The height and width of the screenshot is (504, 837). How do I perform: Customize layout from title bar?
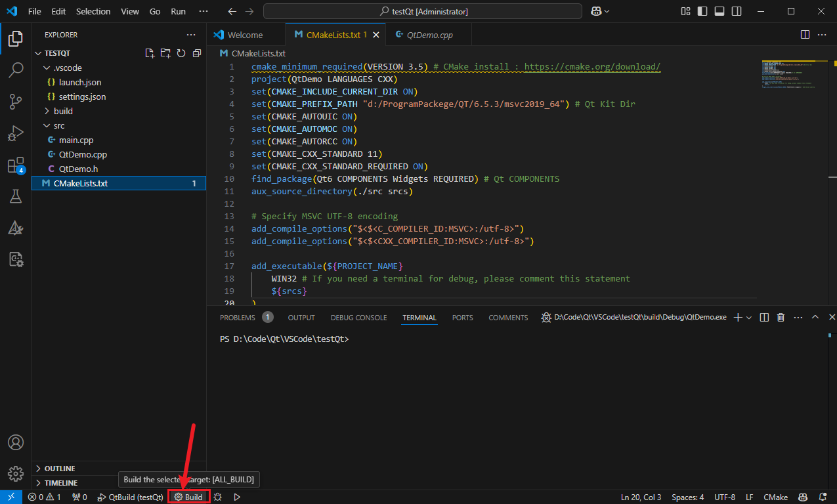(x=685, y=11)
